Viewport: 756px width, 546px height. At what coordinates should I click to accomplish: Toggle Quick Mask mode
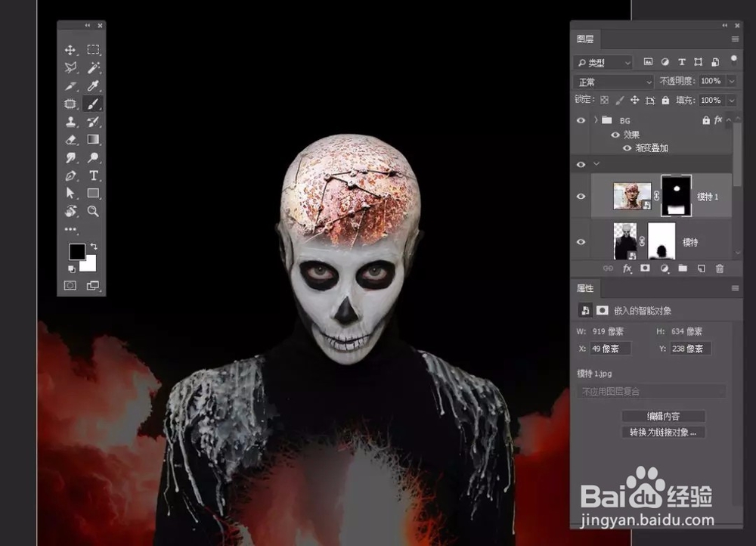pyautogui.click(x=70, y=286)
